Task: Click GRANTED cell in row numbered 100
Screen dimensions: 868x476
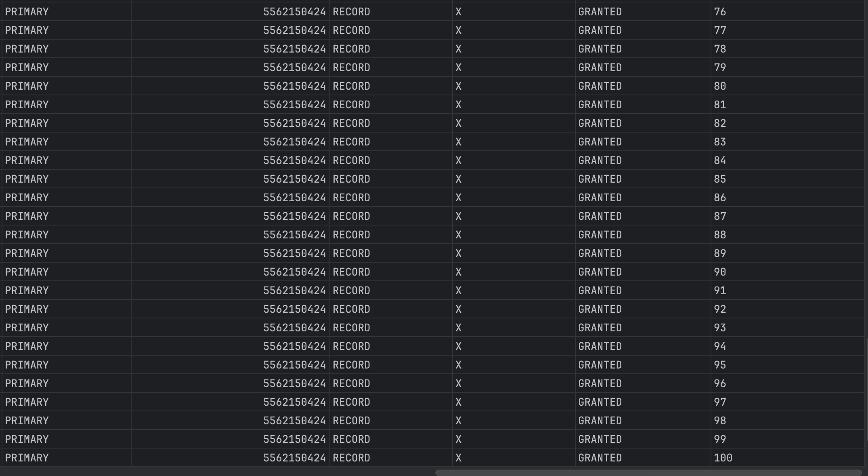Action: [600, 458]
